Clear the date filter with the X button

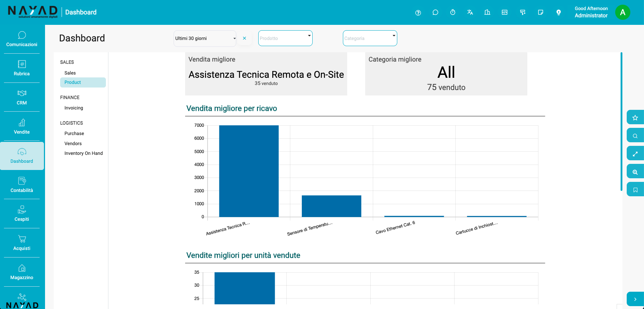[245, 38]
